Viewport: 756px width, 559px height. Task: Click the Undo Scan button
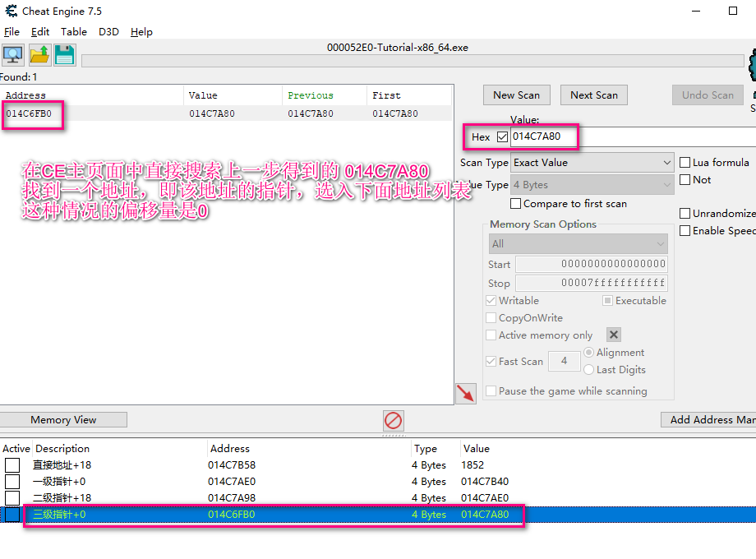(x=708, y=95)
